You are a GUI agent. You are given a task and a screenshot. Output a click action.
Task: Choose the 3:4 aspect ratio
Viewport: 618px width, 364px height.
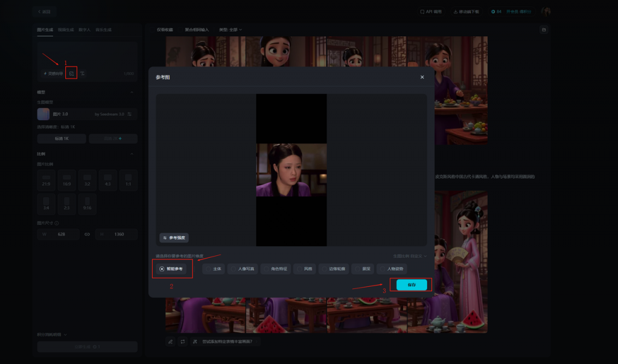46,204
